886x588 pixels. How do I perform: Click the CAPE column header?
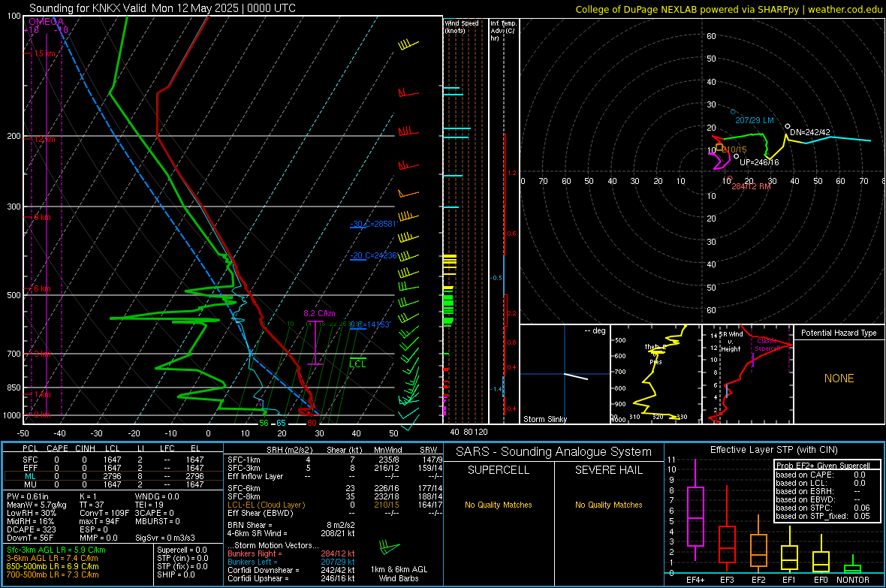[x=57, y=448]
